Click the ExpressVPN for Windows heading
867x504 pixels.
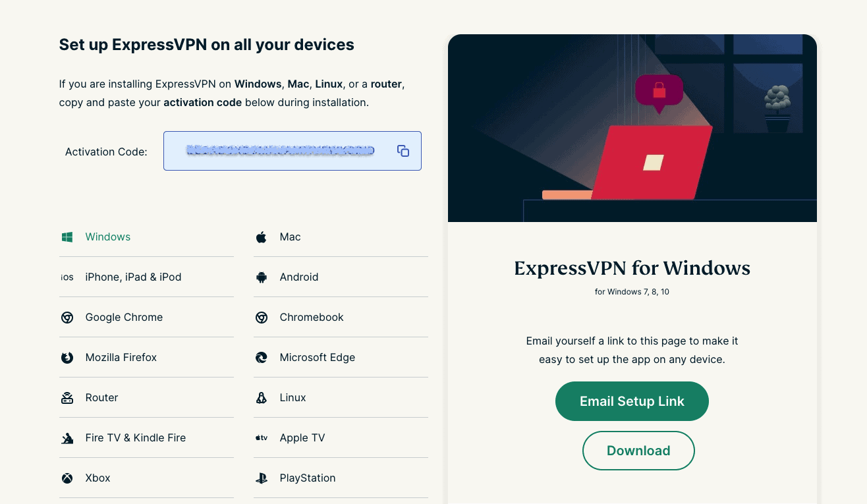[x=632, y=268]
